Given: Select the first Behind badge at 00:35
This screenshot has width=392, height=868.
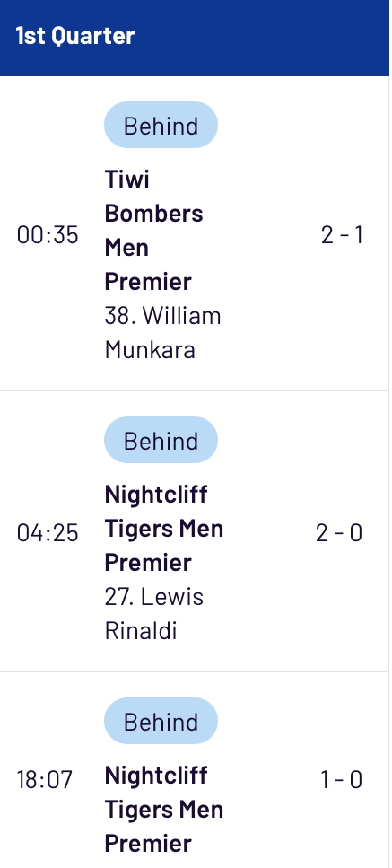Looking at the screenshot, I should [x=161, y=125].
